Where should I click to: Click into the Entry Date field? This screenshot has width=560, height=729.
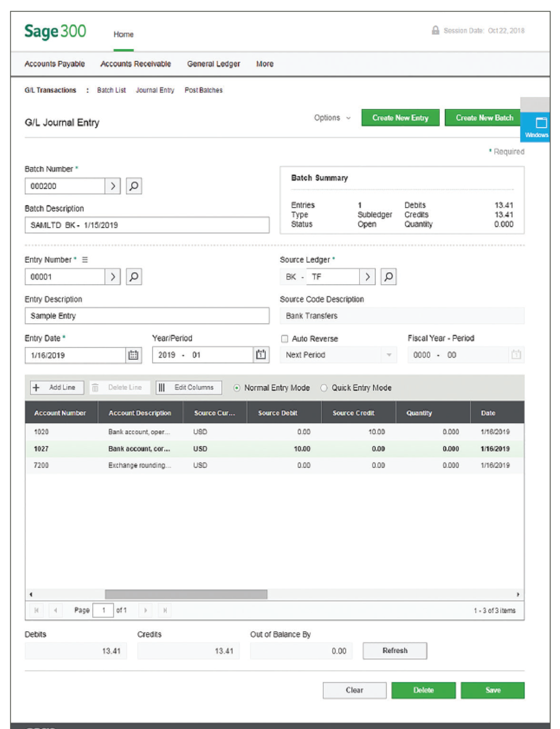point(75,355)
